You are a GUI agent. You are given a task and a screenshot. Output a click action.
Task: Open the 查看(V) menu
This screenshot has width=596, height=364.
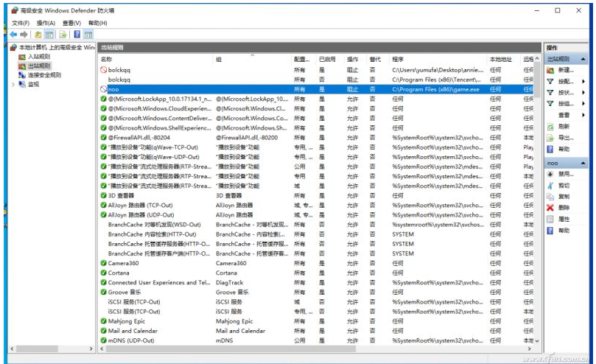[x=72, y=23]
